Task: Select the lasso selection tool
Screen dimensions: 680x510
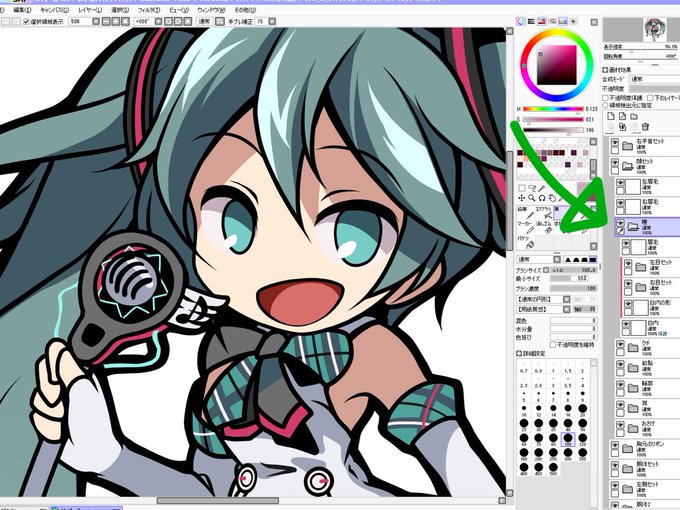Action: tap(532, 188)
